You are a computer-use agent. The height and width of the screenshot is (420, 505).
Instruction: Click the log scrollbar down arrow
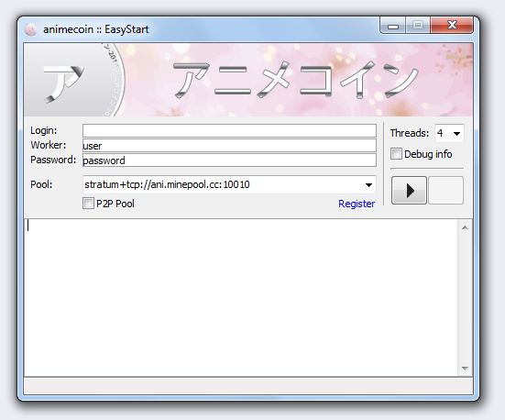click(465, 368)
